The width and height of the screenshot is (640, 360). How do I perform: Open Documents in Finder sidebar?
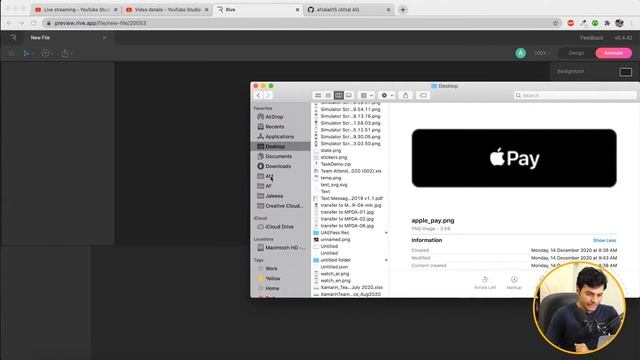[280, 156]
